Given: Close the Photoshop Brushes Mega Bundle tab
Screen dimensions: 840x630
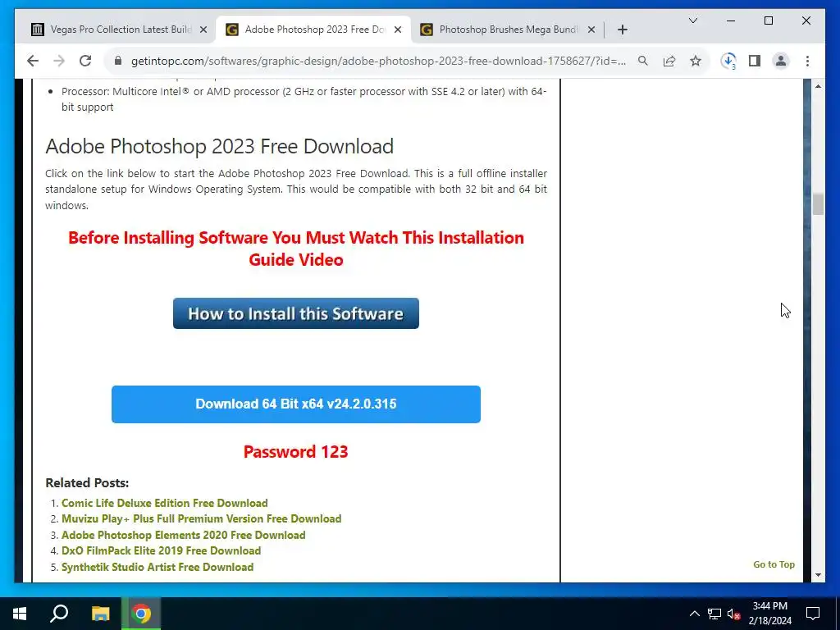Looking at the screenshot, I should 591,30.
